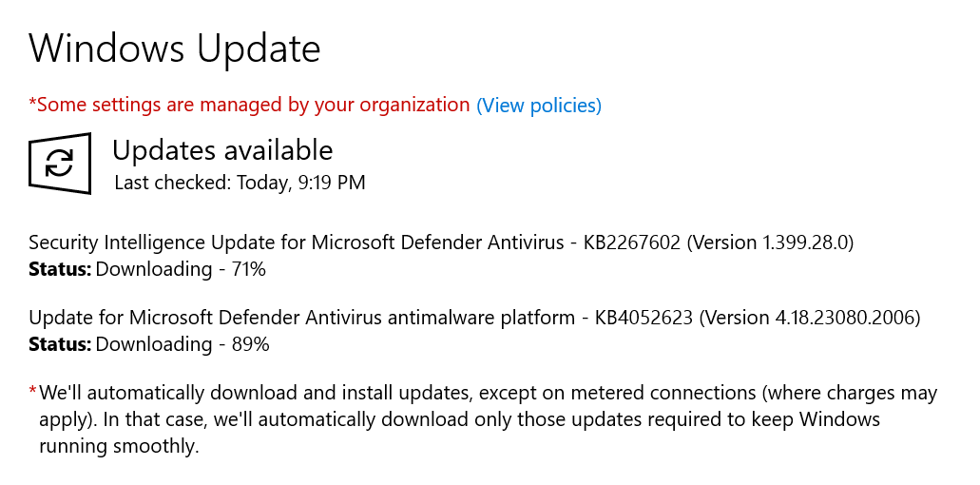Click the red asterisk before the footnote
The height and width of the screenshot is (485, 980).
[33, 392]
